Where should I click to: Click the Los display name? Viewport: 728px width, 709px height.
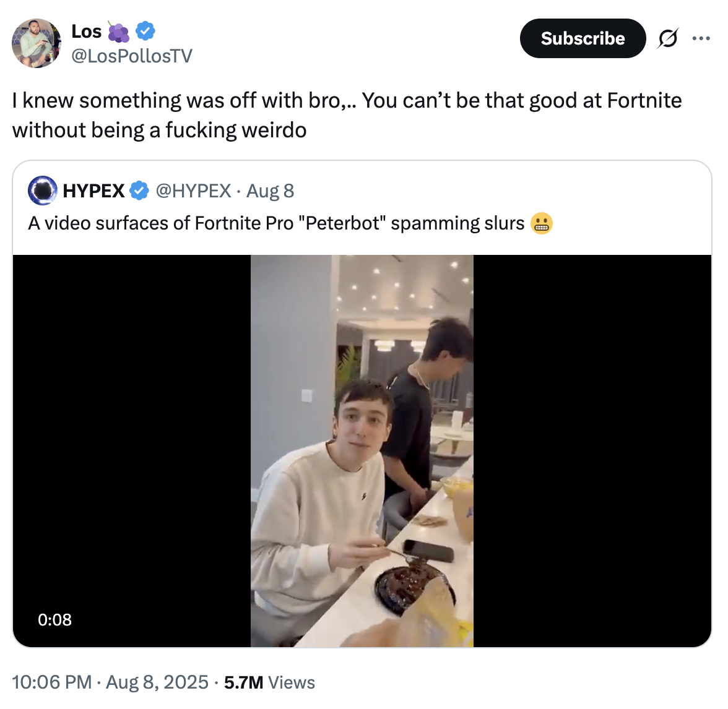click(86, 31)
